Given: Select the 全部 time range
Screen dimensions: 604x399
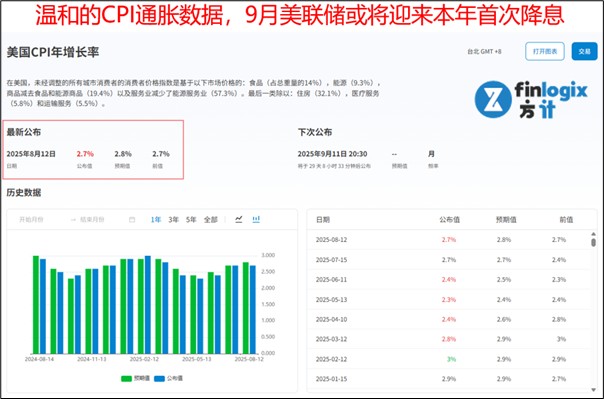Looking at the screenshot, I should (x=211, y=220).
